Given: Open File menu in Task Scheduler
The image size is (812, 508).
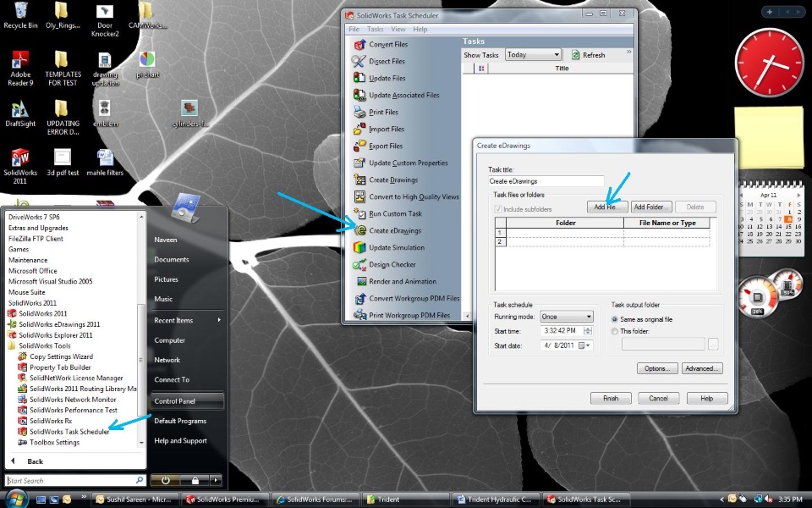Looking at the screenshot, I should [354, 30].
